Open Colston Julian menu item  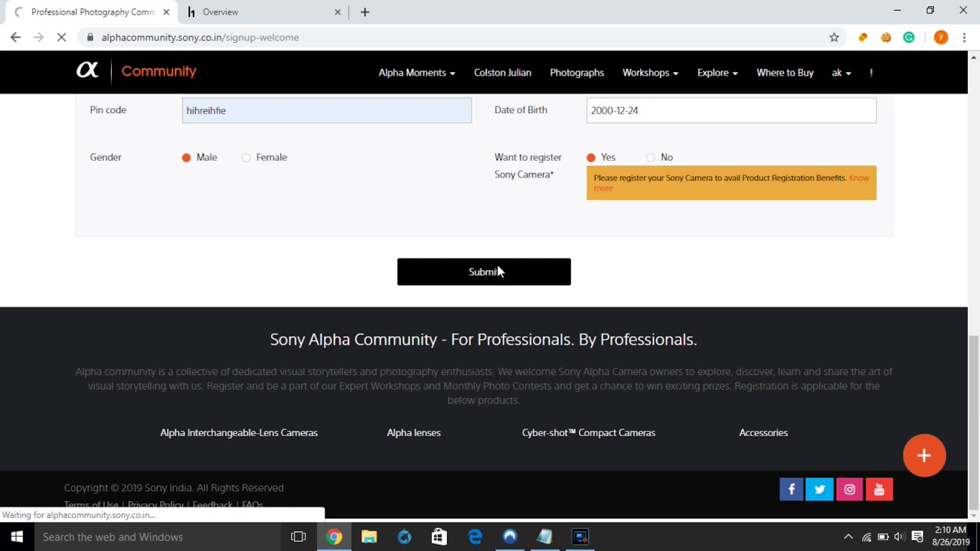pos(502,73)
